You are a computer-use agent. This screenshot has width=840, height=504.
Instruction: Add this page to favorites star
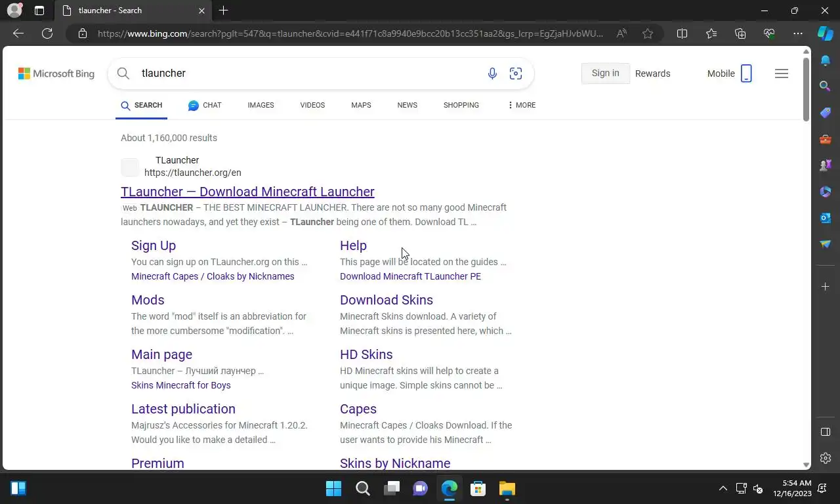pyautogui.click(x=648, y=33)
